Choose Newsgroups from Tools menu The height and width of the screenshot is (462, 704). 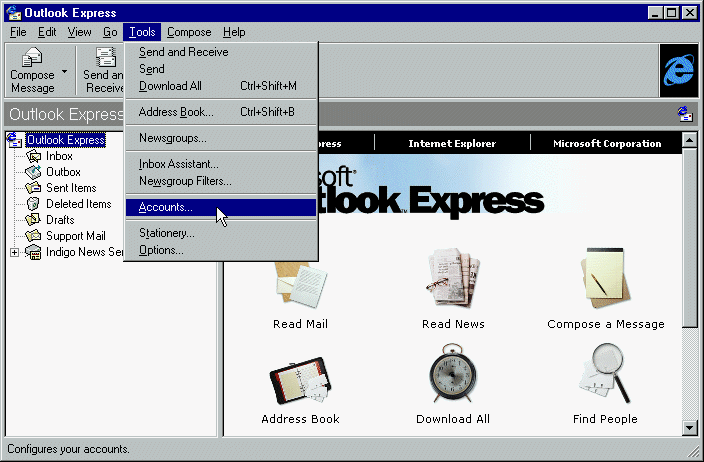(x=221, y=138)
